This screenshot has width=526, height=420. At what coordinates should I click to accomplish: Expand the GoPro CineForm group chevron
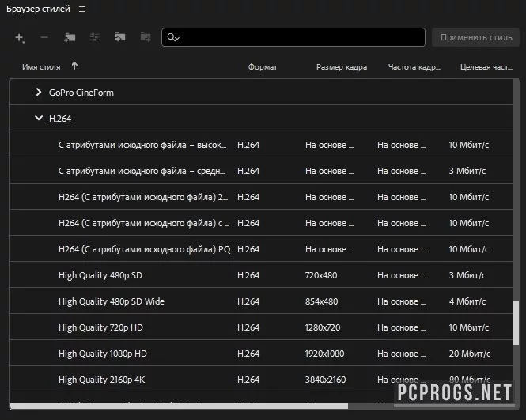pos(39,92)
